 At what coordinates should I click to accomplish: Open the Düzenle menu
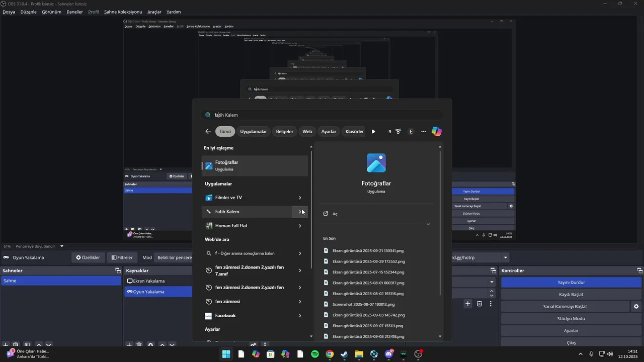[x=29, y=12]
